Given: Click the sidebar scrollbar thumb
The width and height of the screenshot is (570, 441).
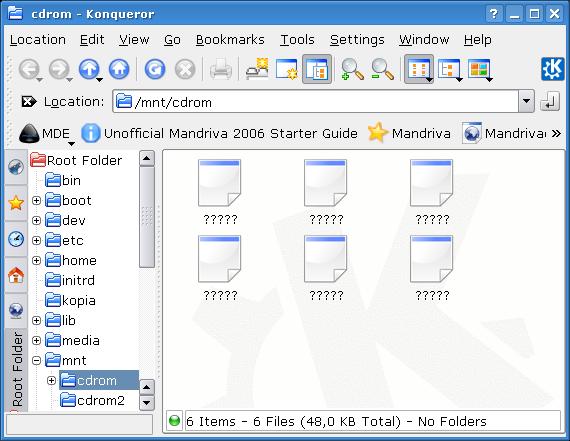Looking at the screenshot, I should [146, 217].
